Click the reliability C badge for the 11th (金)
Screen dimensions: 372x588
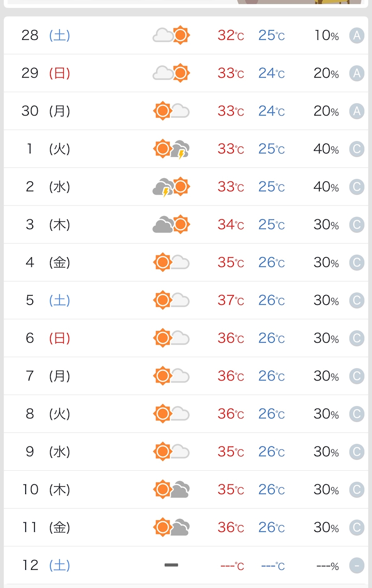(356, 527)
